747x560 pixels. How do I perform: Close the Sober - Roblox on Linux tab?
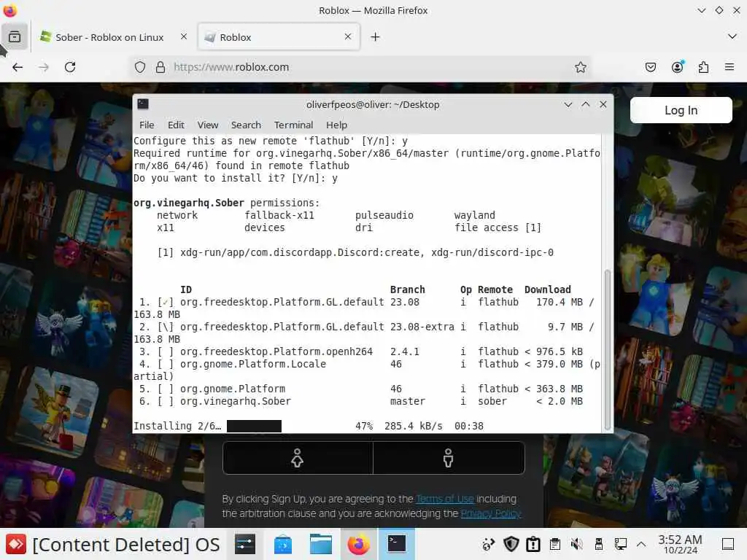tap(183, 36)
